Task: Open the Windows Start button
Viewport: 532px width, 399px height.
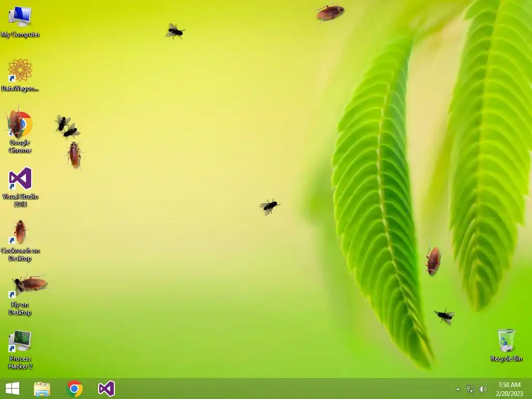Action: (x=12, y=389)
